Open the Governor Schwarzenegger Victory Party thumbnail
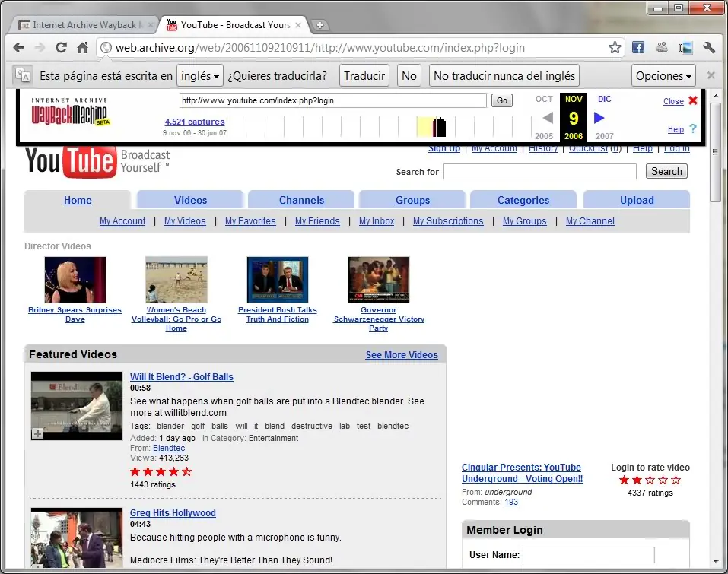The image size is (728, 574). 379,279
